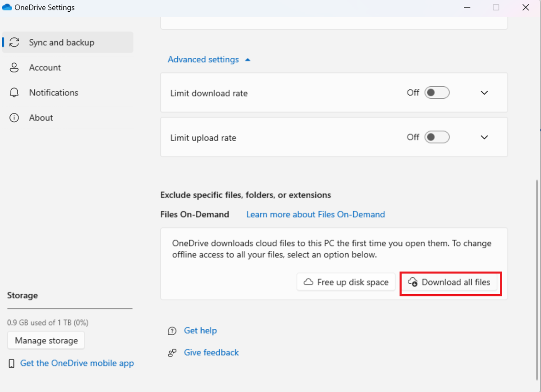
Task: Open the Sync and backup section
Action: (68, 42)
